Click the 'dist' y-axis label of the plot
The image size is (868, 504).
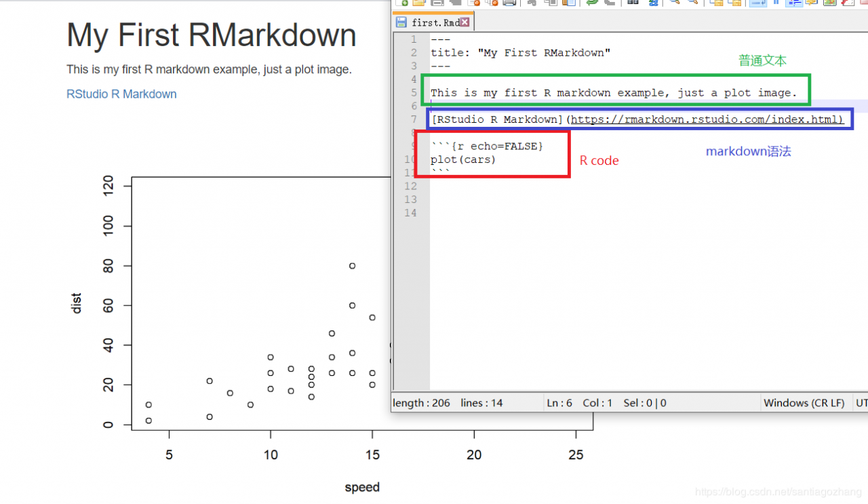tap(77, 303)
